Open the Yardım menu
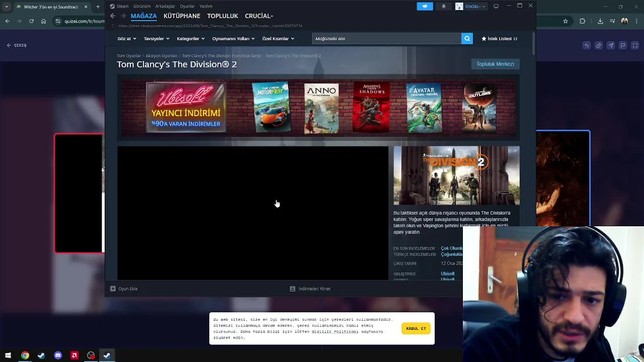The height and width of the screenshot is (362, 644). coord(206,6)
